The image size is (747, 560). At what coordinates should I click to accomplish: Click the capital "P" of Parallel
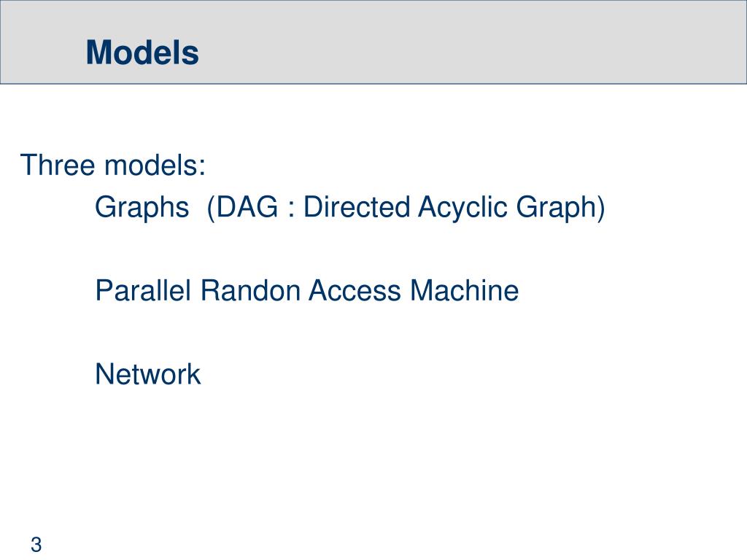[104, 290]
